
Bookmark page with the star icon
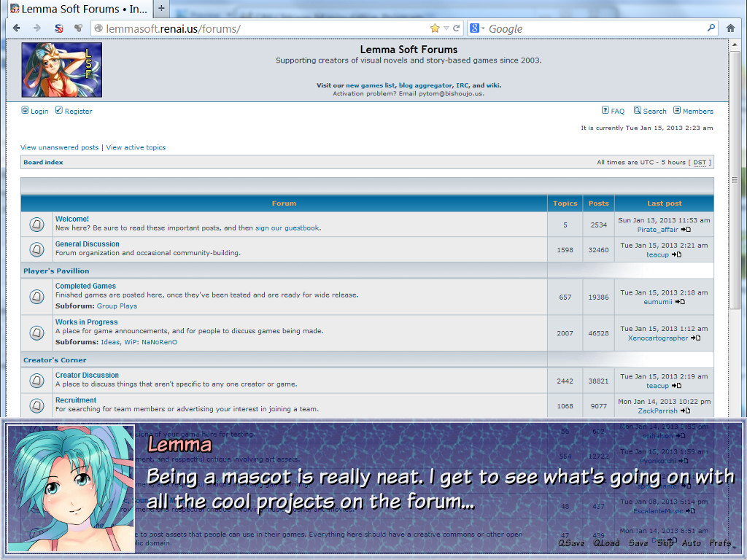click(x=435, y=28)
